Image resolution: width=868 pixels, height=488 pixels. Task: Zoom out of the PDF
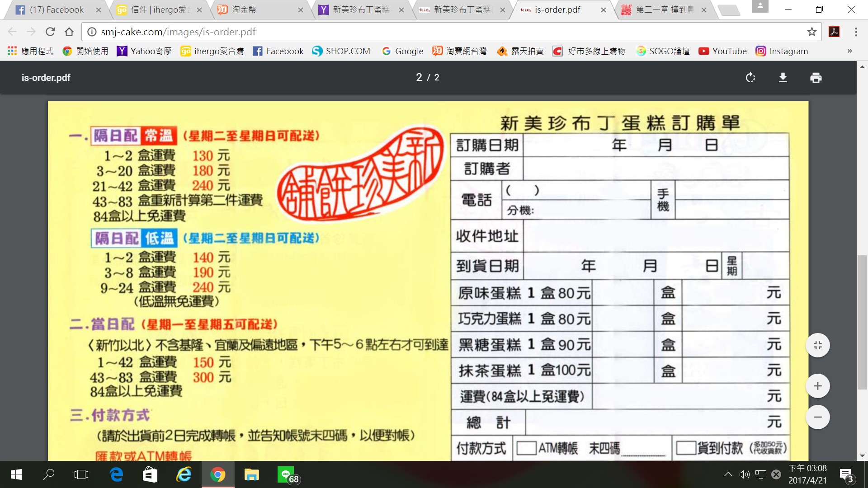tap(817, 417)
